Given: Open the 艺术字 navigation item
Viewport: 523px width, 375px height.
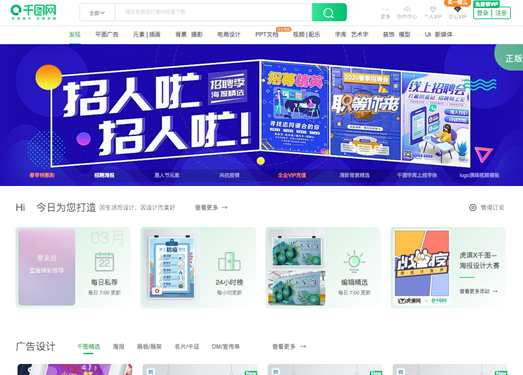Looking at the screenshot, I should (x=360, y=34).
